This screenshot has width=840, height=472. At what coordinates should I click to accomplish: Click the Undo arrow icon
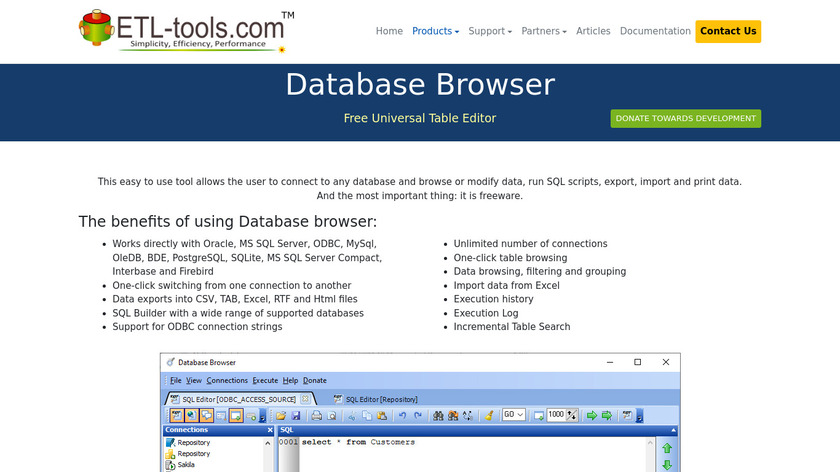point(402,416)
